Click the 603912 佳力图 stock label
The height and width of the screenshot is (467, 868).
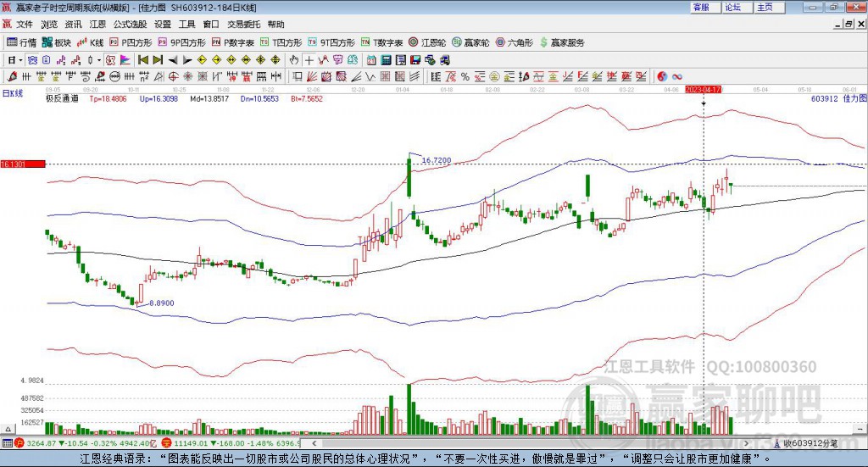(838, 98)
